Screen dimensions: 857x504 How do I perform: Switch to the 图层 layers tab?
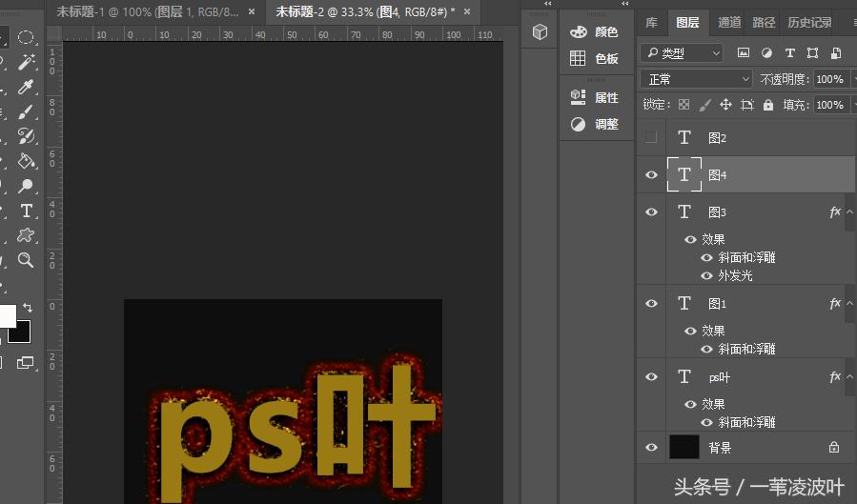coord(687,22)
